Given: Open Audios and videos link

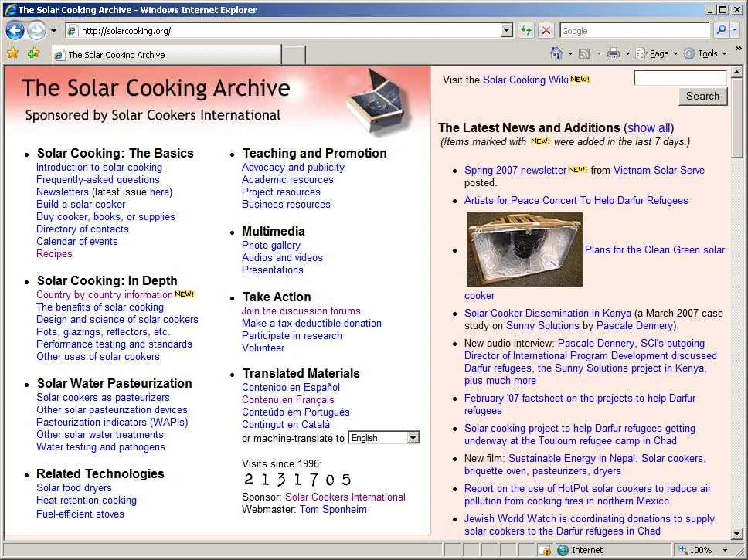Looking at the screenshot, I should (x=282, y=257).
